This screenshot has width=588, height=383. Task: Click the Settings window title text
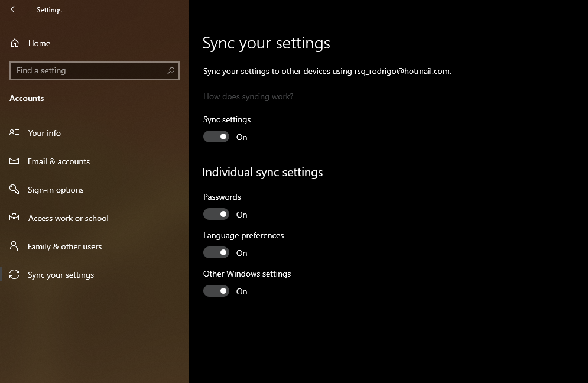[x=49, y=10]
